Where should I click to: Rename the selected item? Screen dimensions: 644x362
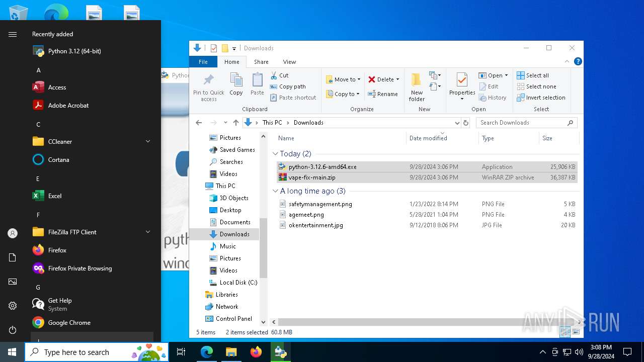(383, 94)
